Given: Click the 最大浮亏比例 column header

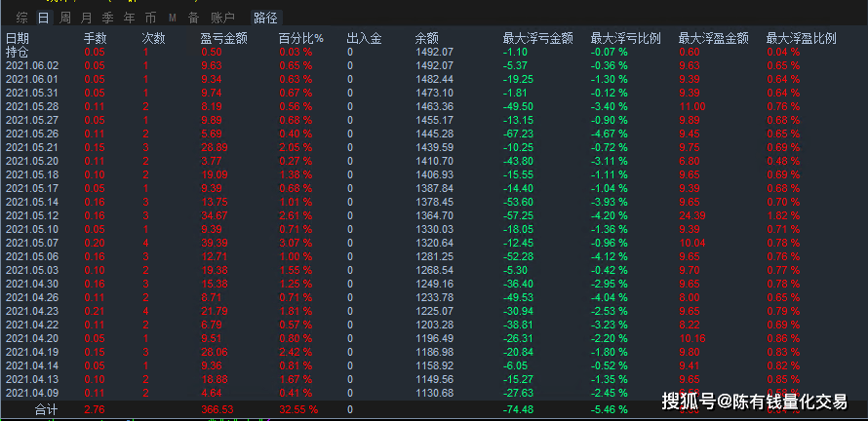Looking at the screenshot, I should (x=625, y=38).
